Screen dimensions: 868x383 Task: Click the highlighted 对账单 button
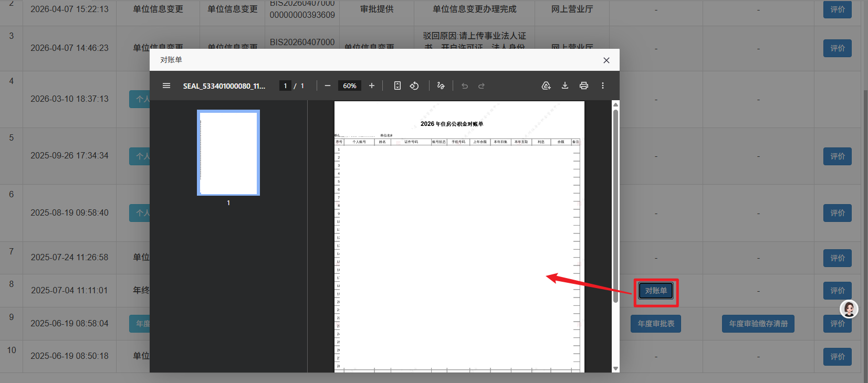click(656, 291)
